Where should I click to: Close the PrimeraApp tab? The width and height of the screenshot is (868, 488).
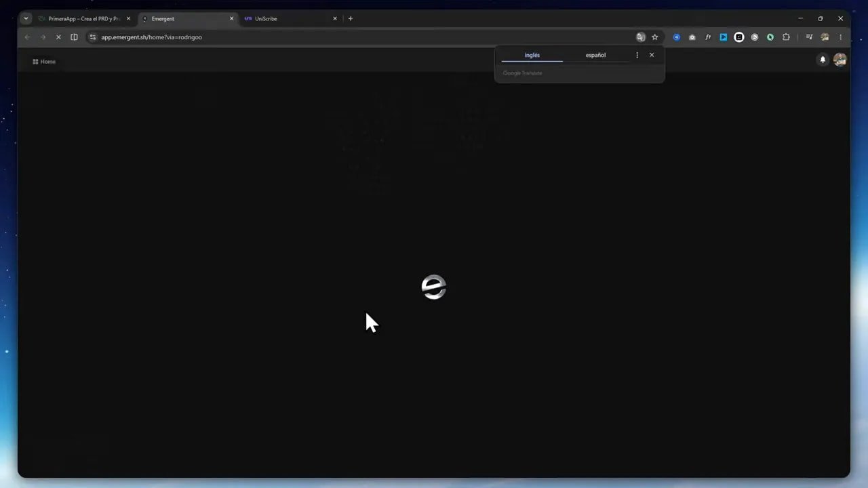128,19
